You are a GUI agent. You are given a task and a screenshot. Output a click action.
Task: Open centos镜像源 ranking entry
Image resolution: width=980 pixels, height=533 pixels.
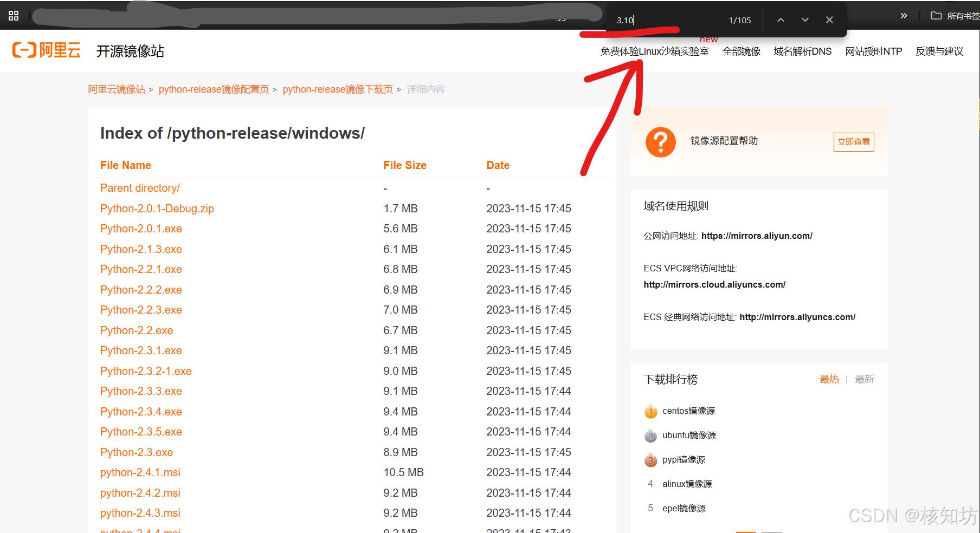coord(688,411)
